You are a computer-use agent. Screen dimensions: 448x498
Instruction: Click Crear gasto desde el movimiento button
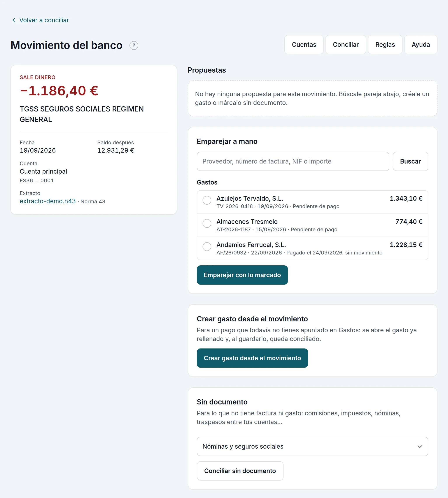pos(252,358)
